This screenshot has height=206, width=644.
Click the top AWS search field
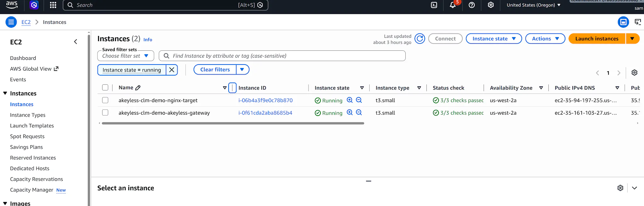165,5
